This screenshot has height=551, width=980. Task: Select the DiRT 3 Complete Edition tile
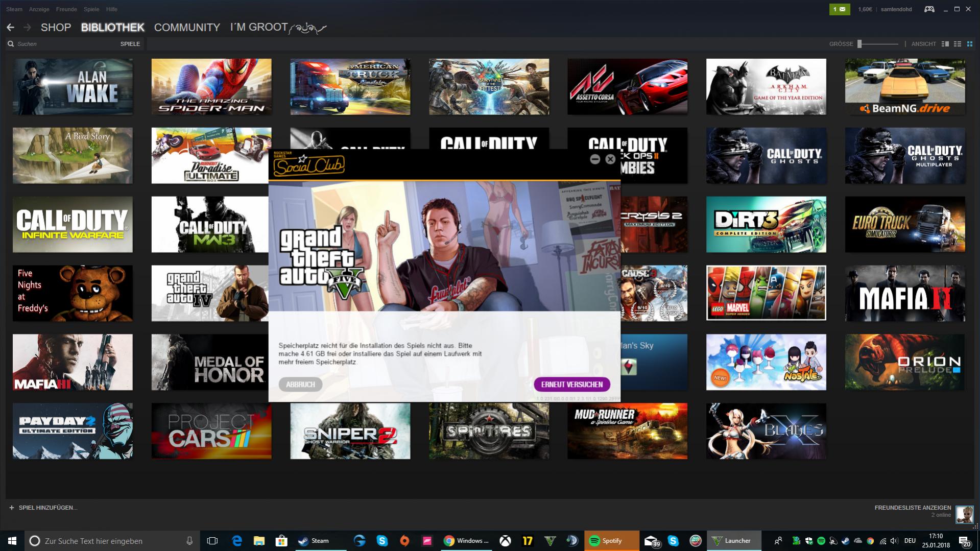(766, 225)
